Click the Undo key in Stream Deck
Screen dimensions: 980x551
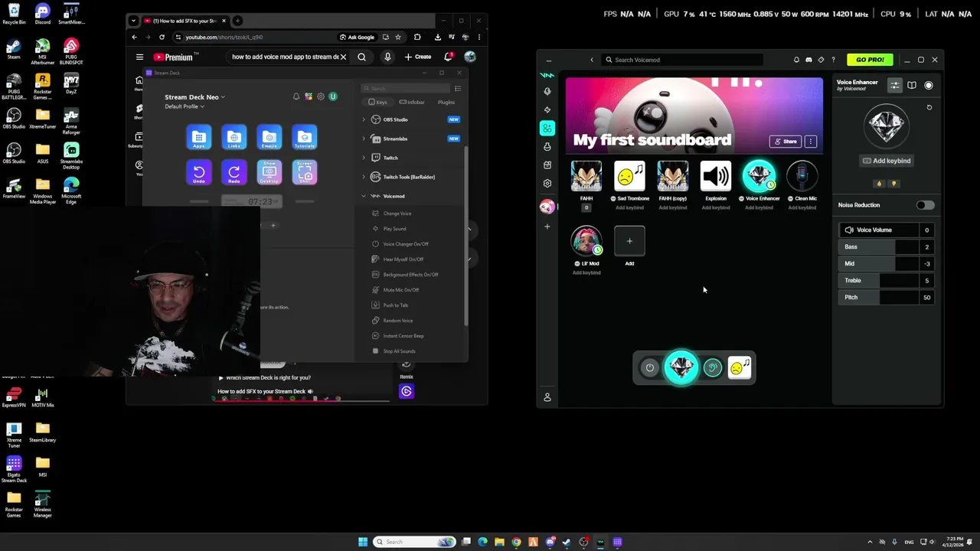click(199, 173)
